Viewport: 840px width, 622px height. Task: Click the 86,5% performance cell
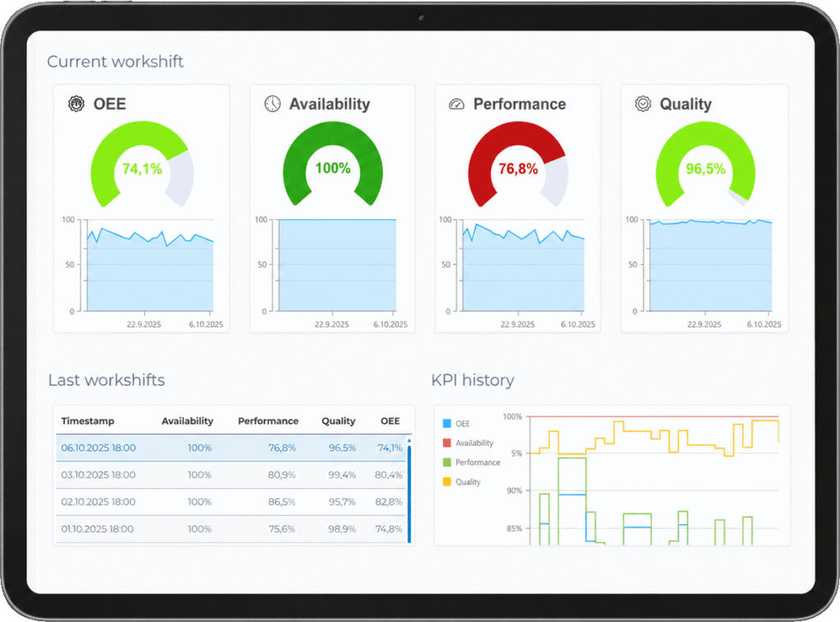281,502
